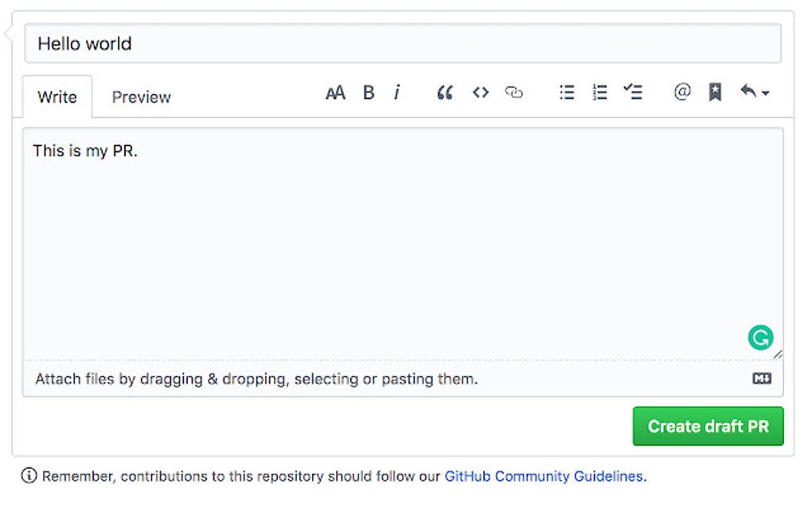Open the Grammarly widget in the textarea
Viewport: 812px width, 508px height.
(x=759, y=337)
